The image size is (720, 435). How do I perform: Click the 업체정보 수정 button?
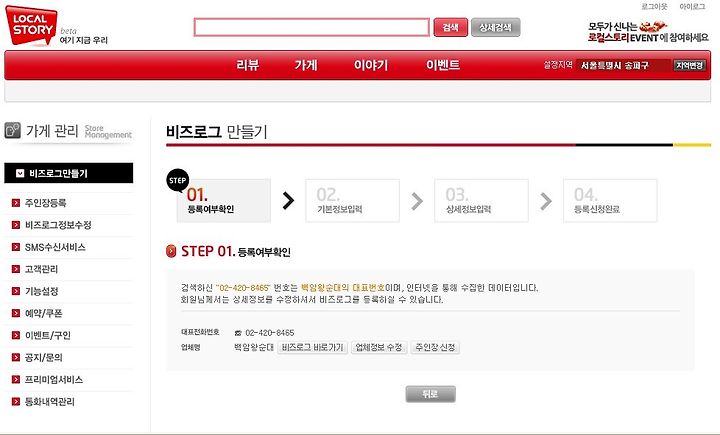[379, 347]
